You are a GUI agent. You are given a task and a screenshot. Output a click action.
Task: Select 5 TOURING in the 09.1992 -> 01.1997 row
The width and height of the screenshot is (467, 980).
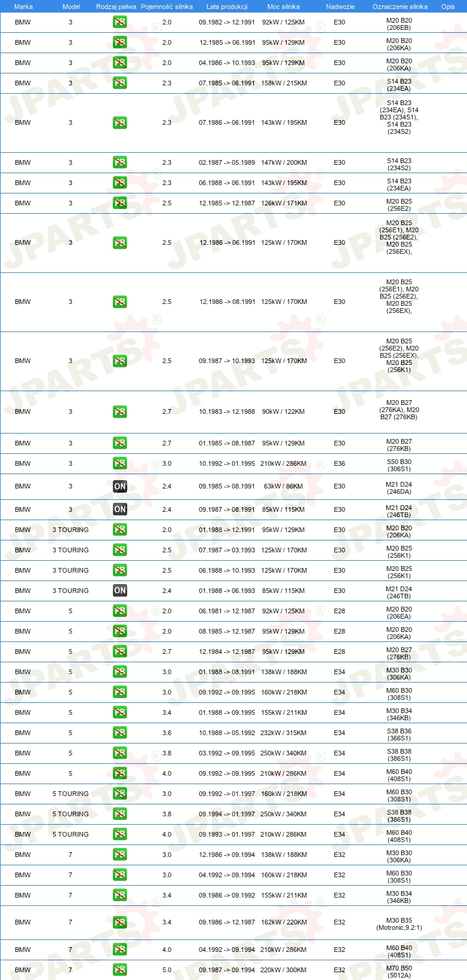pyautogui.click(x=70, y=794)
